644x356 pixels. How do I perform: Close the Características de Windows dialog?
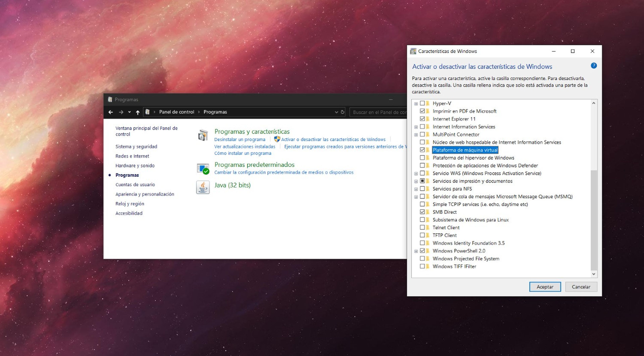click(x=592, y=51)
